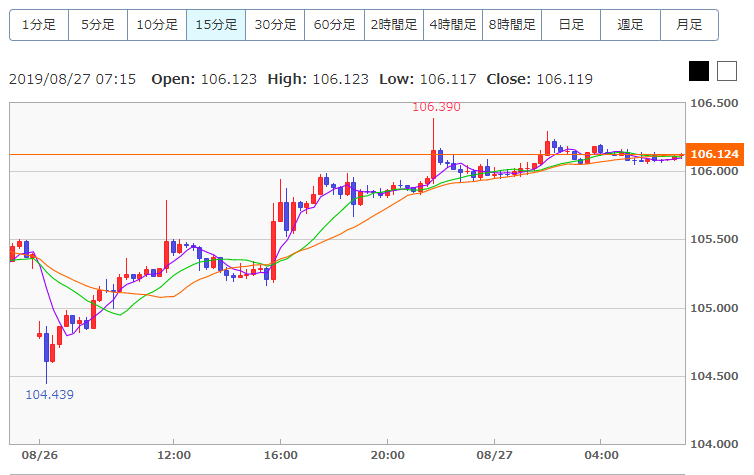Show the monthly 月足 chart

pyautogui.click(x=690, y=25)
